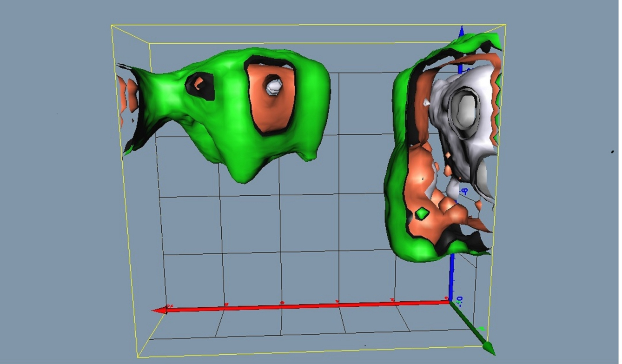Click the bottom-left corner of yellow bounding box
This screenshot has width=622, height=364.
[x=138, y=357]
